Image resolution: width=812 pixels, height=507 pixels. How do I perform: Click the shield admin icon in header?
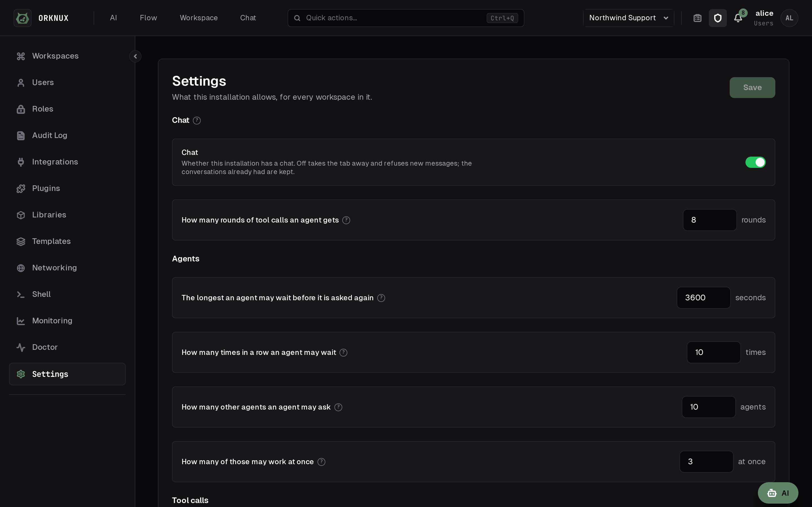(x=718, y=18)
